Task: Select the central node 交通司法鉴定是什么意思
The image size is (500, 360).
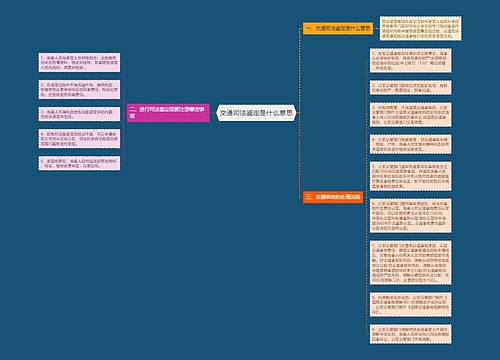Action: 256,113
